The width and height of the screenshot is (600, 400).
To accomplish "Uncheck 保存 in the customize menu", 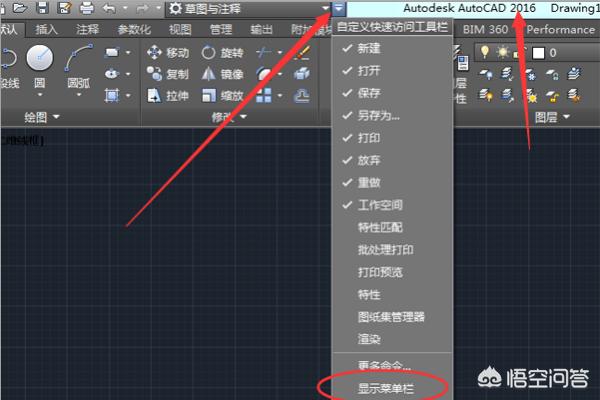I will pos(392,93).
